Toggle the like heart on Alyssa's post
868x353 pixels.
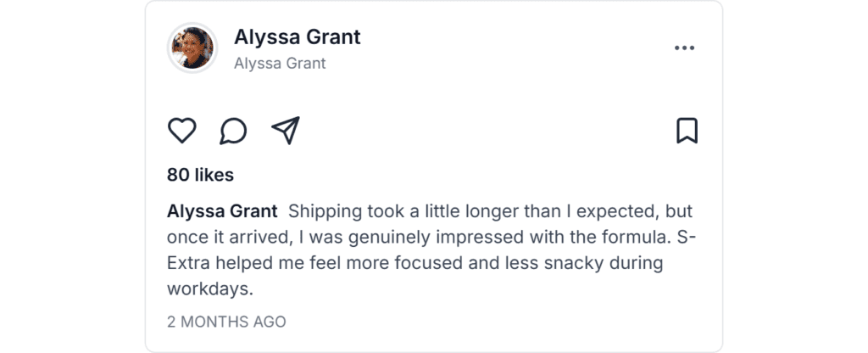pos(181,131)
